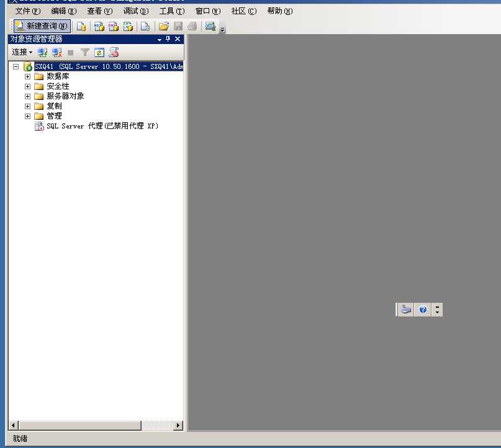Click the 复制 folder icon

[x=38, y=106]
